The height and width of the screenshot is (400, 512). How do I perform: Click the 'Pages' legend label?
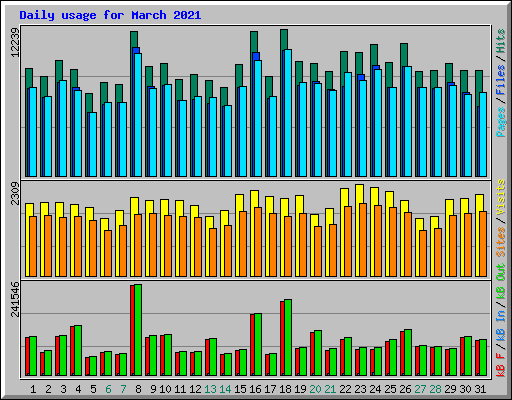tap(501, 122)
